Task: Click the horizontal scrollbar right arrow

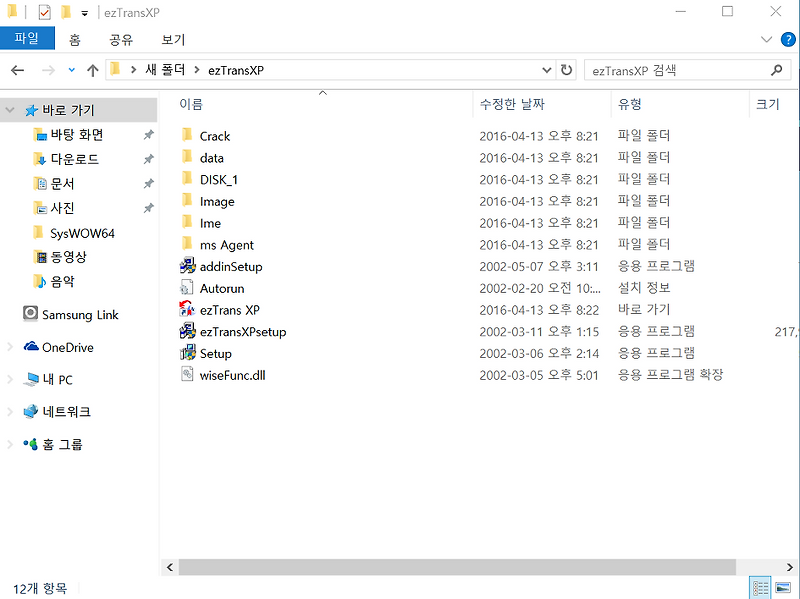Action: [790, 567]
